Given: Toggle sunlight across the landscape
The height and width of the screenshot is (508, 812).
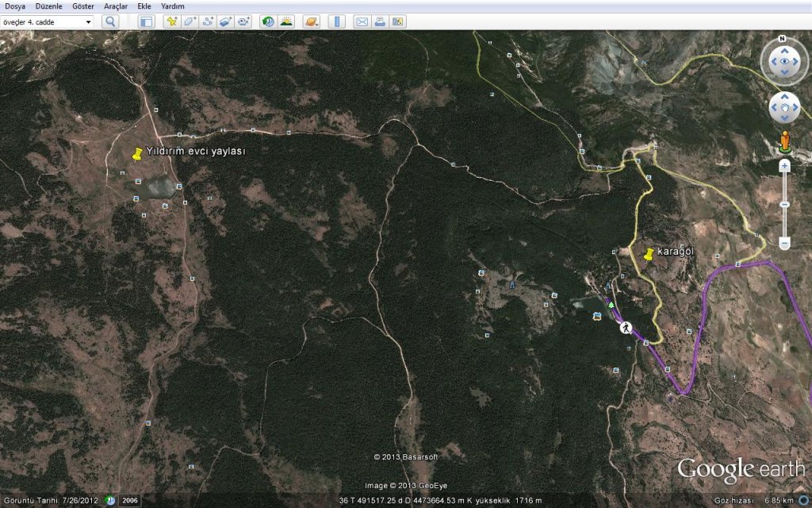Looking at the screenshot, I should (285, 21).
